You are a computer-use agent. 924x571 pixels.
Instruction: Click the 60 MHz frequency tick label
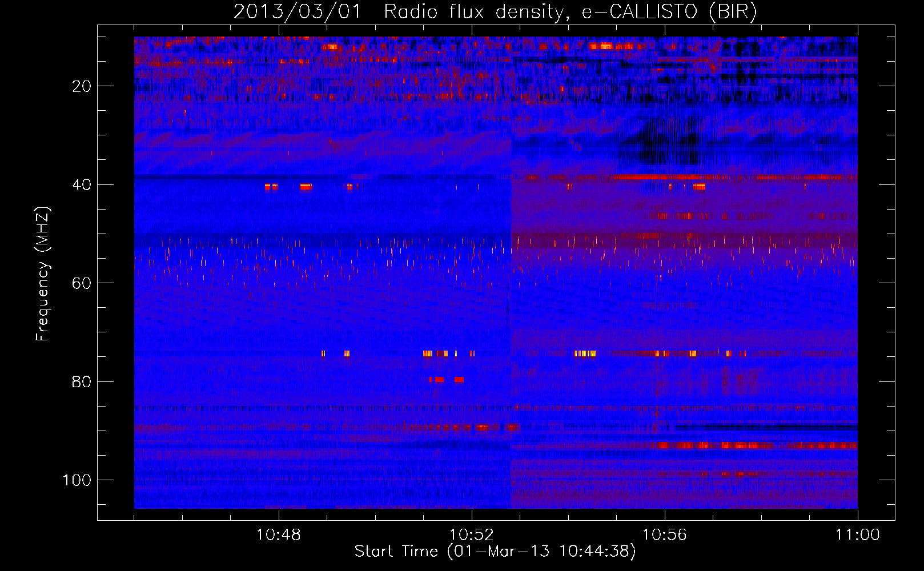click(x=82, y=283)
